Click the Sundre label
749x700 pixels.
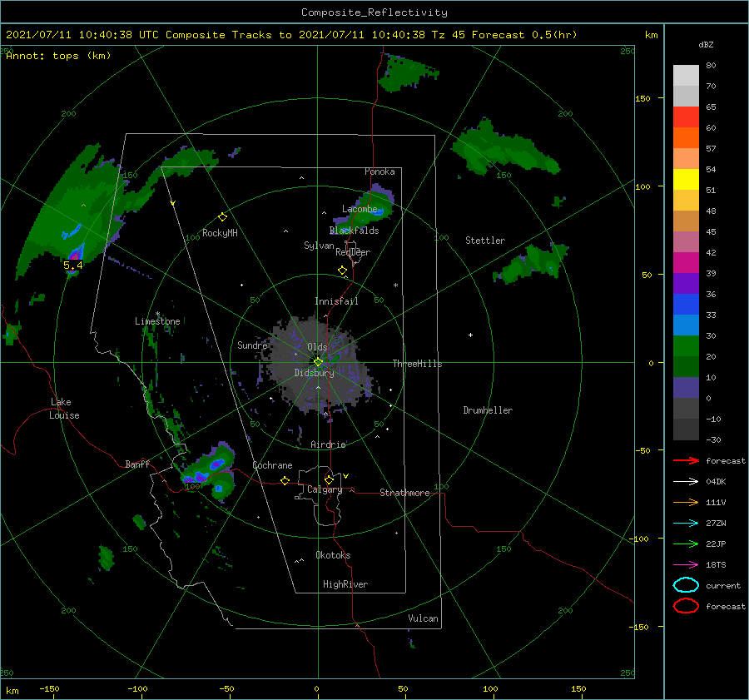pyautogui.click(x=252, y=345)
